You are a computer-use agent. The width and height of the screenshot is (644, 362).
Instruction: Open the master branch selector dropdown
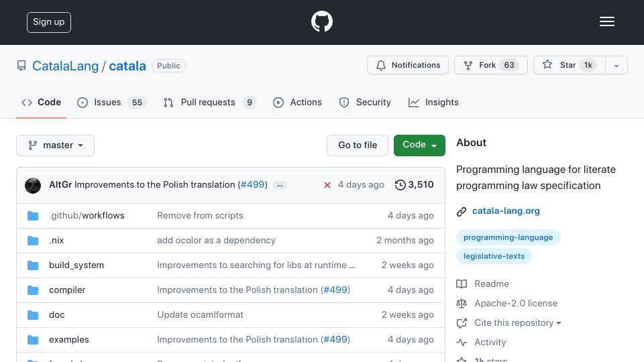(x=56, y=145)
